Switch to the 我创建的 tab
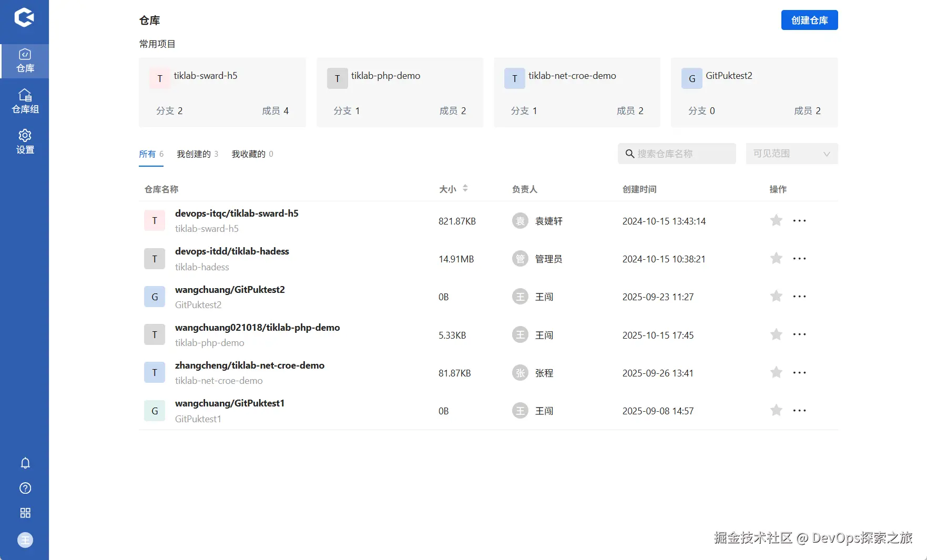The image size is (927, 560). coord(197,154)
